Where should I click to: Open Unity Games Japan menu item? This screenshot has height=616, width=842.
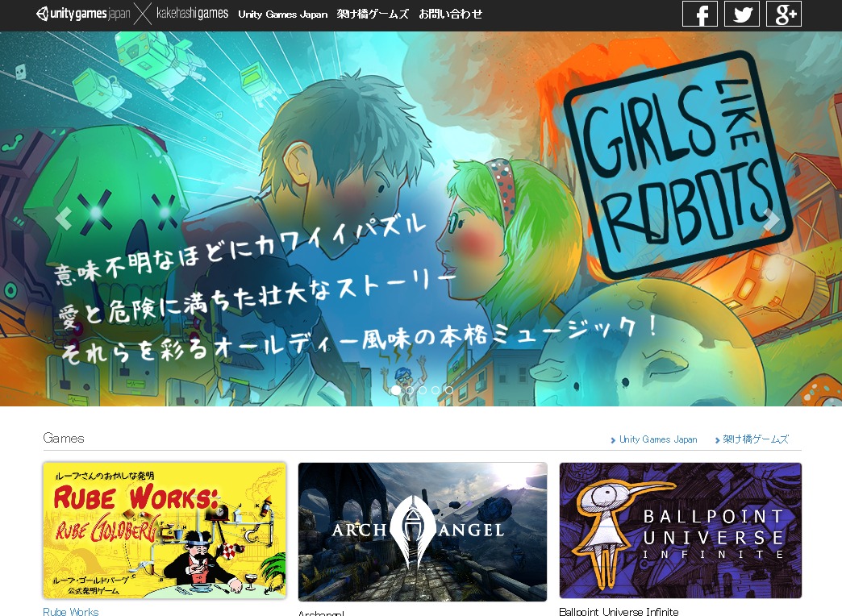click(x=283, y=14)
